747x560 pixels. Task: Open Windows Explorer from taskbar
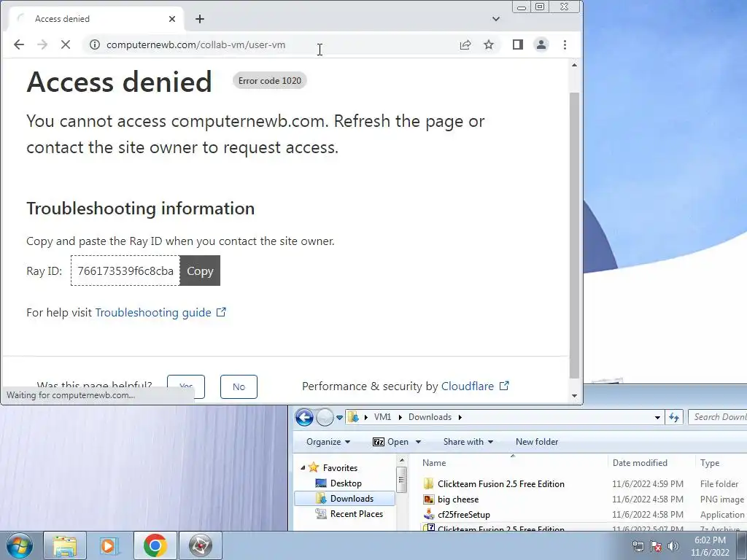pos(65,545)
